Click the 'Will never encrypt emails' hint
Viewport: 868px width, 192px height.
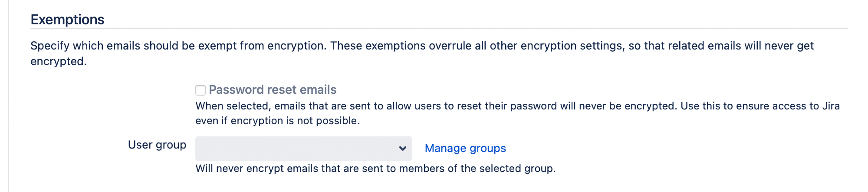[x=375, y=169]
